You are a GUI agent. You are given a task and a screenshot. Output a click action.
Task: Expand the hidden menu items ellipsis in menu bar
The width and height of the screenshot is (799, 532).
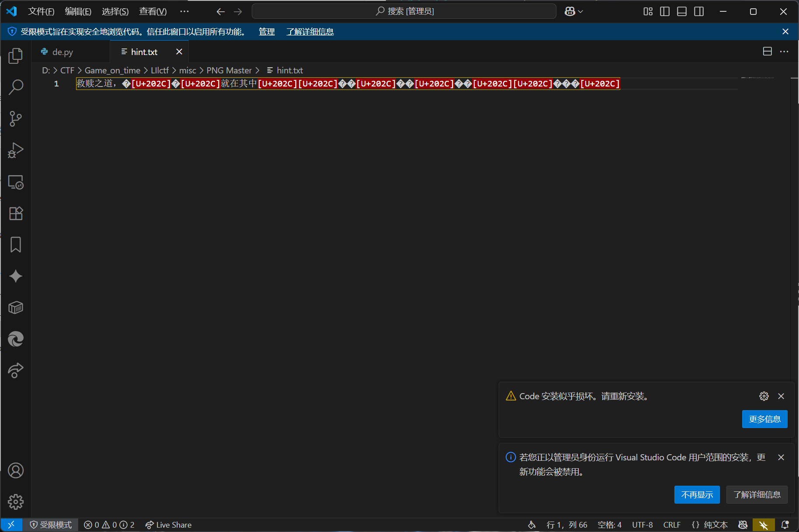(x=184, y=11)
